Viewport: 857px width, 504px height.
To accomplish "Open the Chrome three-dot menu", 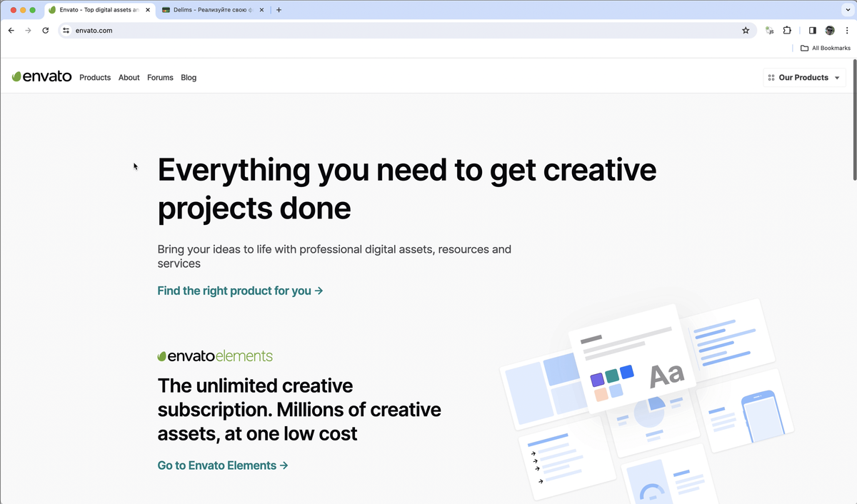I will [x=846, y=31].
